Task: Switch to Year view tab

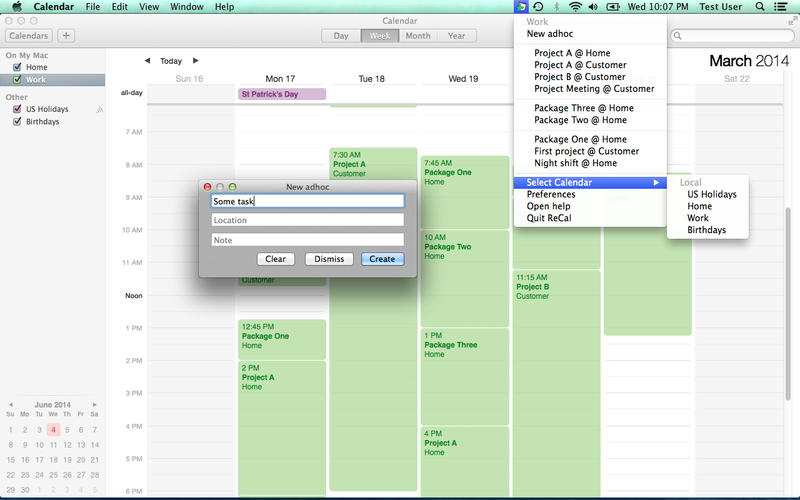Action: (x=456, y=36)
